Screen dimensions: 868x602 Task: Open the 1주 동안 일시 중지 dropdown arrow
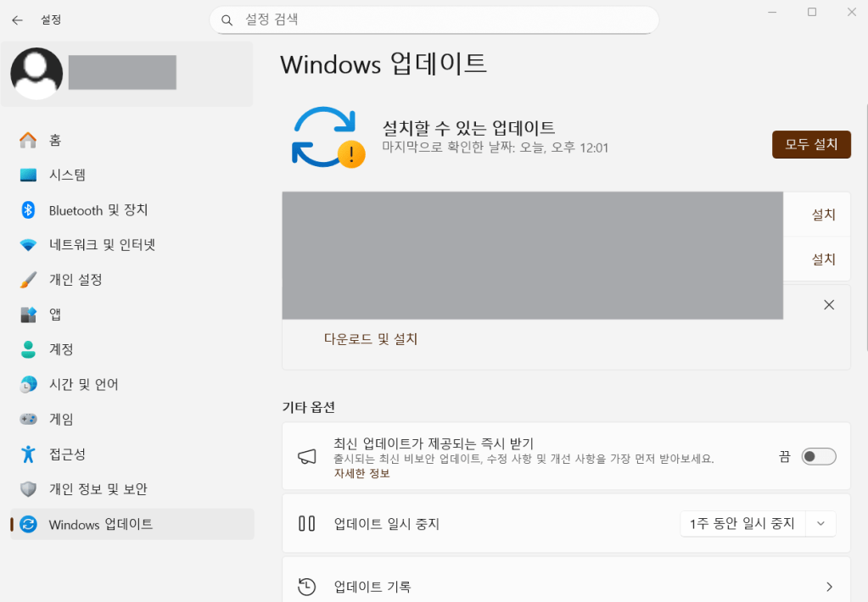[x=820, y=524]
